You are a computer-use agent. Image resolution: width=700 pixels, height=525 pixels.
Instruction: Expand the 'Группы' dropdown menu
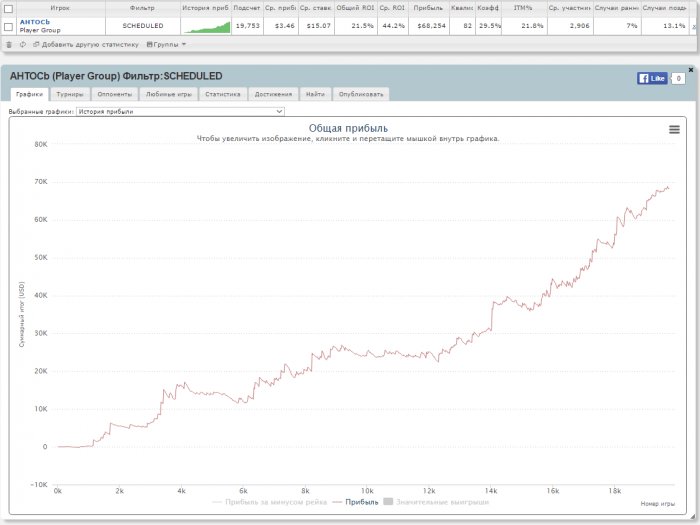point(166,44)
